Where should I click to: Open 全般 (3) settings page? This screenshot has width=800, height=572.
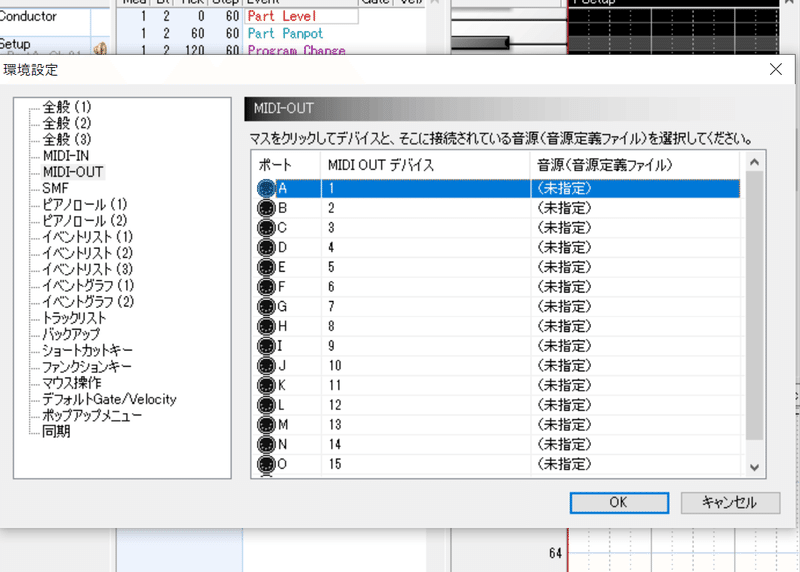[67, 139]
